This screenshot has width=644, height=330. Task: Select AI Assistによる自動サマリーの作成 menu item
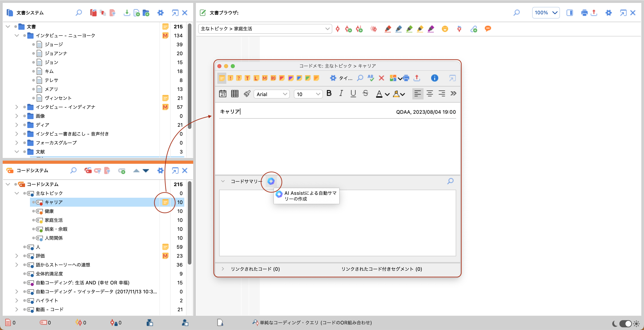pos(307,196)
